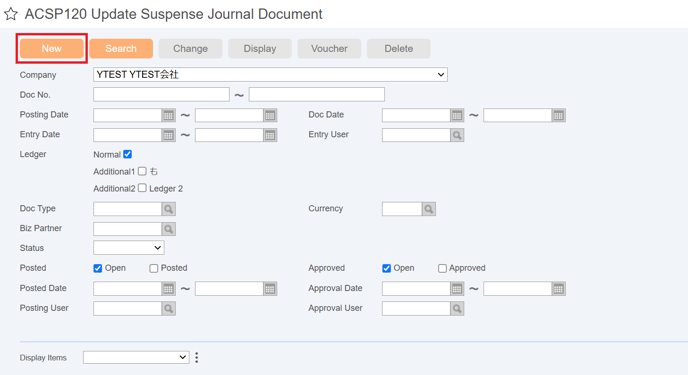The height and width of the screenshot is (375, 688).
Task: Click the three-dot menu beside Display Items
Action: pos(197,357)
